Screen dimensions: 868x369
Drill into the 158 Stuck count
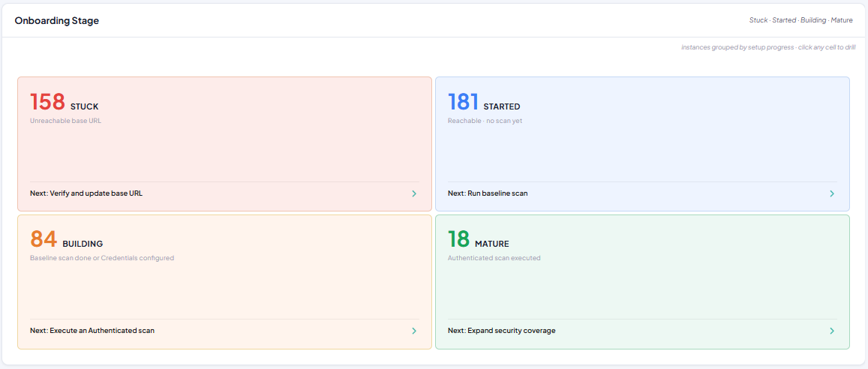tap(47, 102)
